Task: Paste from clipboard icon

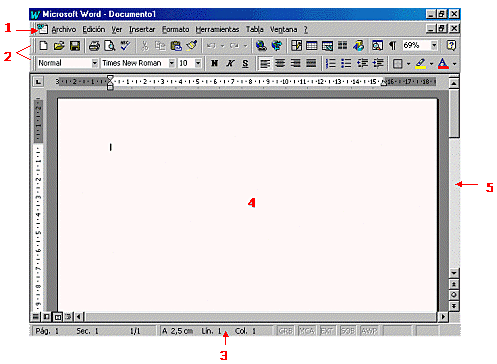Action: click(x=176, y=46)
